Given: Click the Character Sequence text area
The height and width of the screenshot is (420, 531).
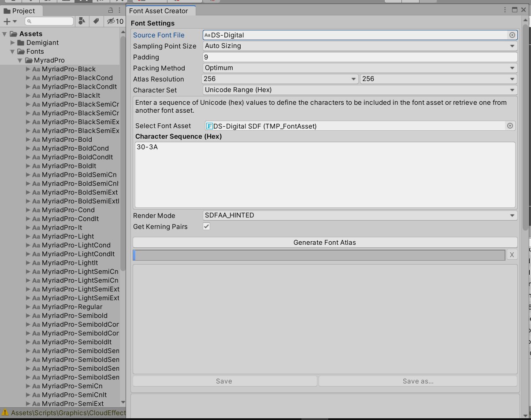Looking at the screenshot, I should tap(325, 174).
